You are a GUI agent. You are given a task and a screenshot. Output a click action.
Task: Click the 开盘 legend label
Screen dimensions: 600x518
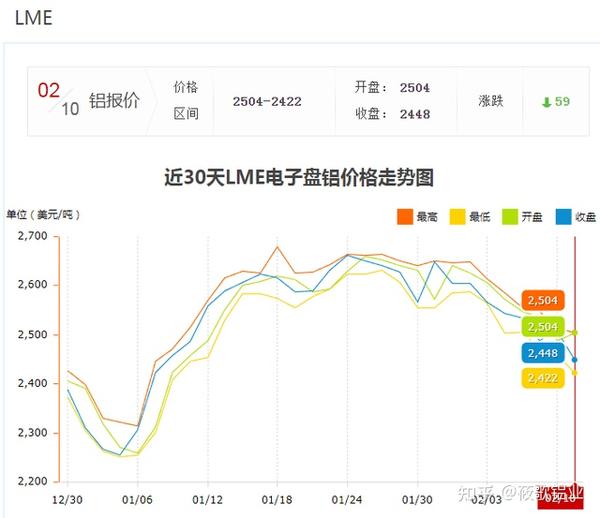point(532,217)
